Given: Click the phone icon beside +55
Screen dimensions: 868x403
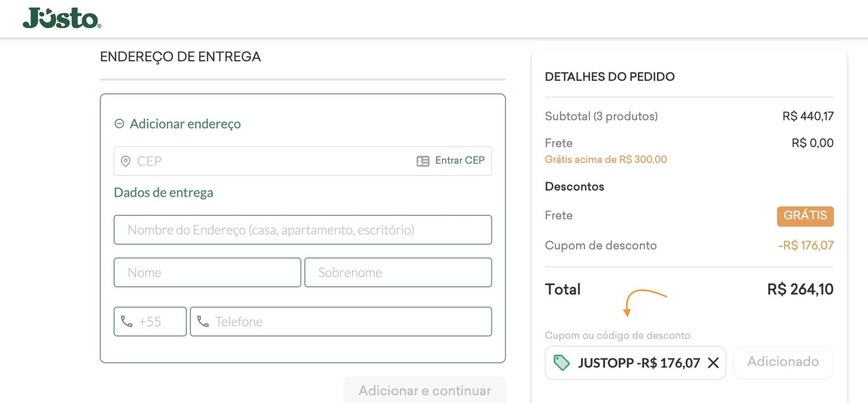Looking at the screenshot, I should pyautogui.click(x=127, y=322).
